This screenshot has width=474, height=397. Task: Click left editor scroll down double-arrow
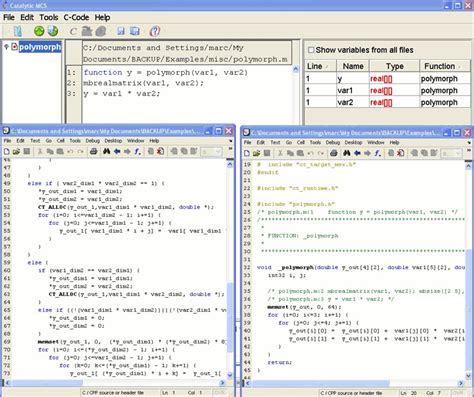pyautogui.click(x=230, y=375)
